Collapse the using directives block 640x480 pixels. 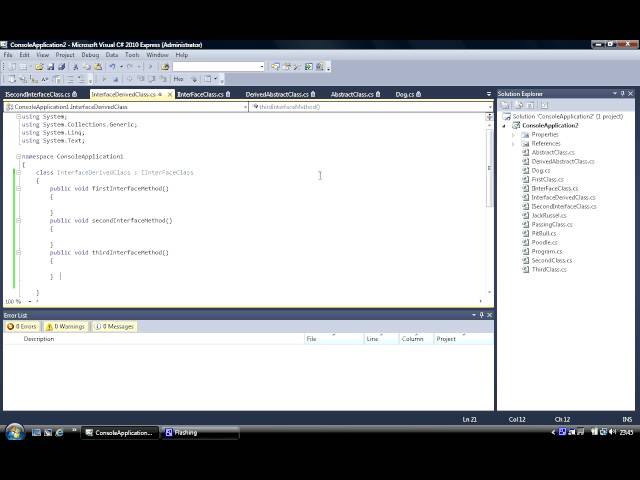[18, 117]
